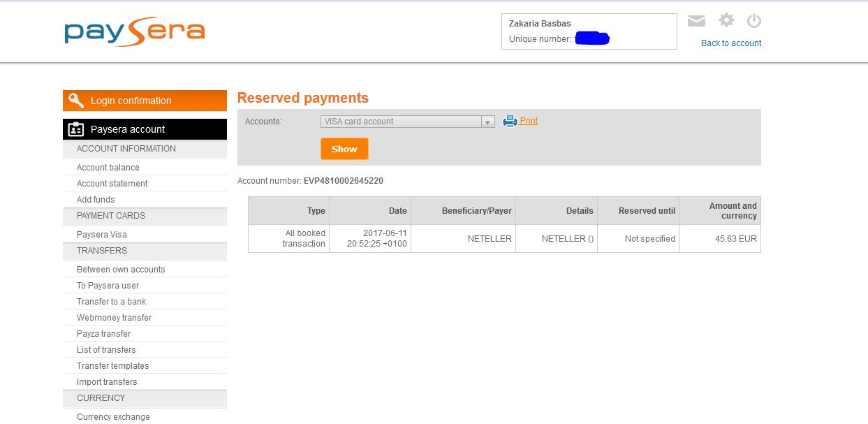This screenshot has width=868, height=424.
Task: Click the key icon beside Login confirmation
Action: pyautogui.click(x=76, y=101)
